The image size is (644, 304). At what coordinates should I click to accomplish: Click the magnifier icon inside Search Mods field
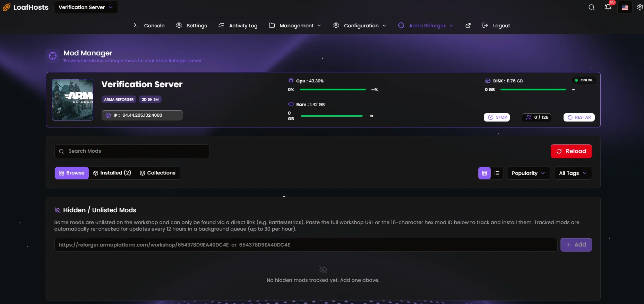pyautogui.click(x=61, y=151)
